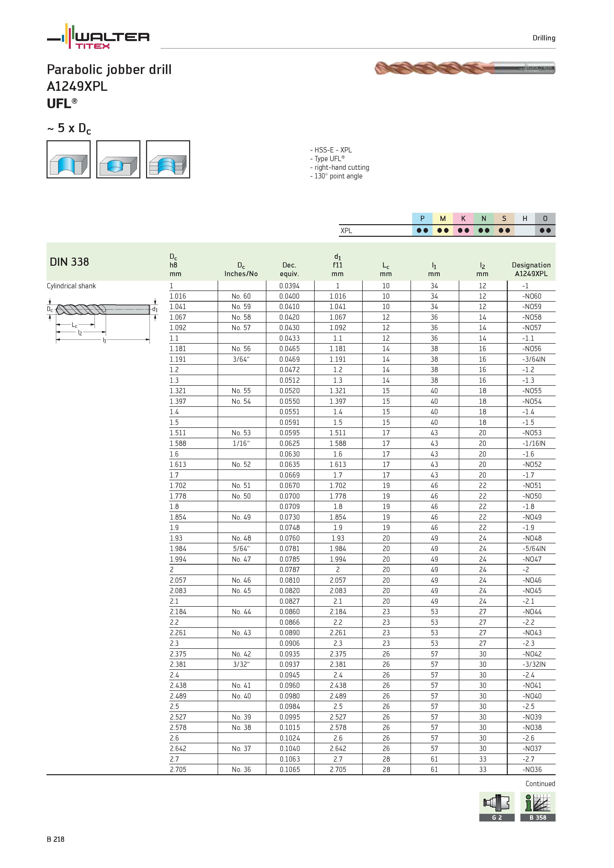614x868 pixels.
Task: Click the grey O material group header
Action: (545, 218)
